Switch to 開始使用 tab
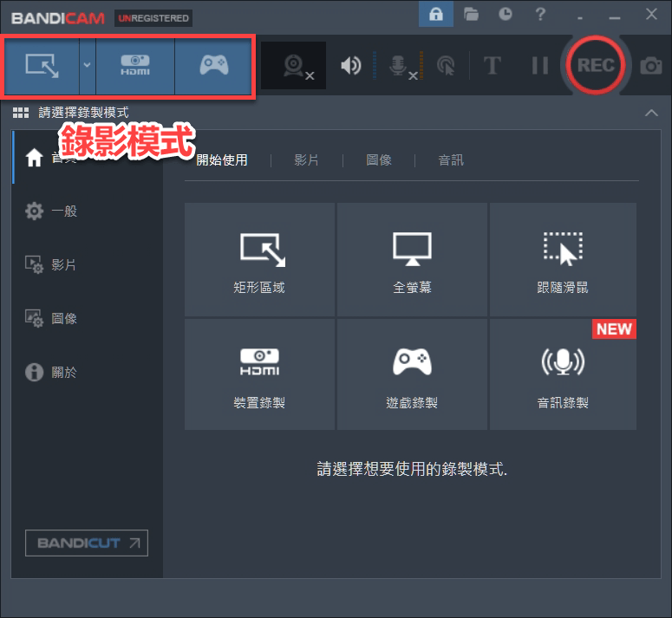This screenshot has height=618, width=672. click(222, 160)
